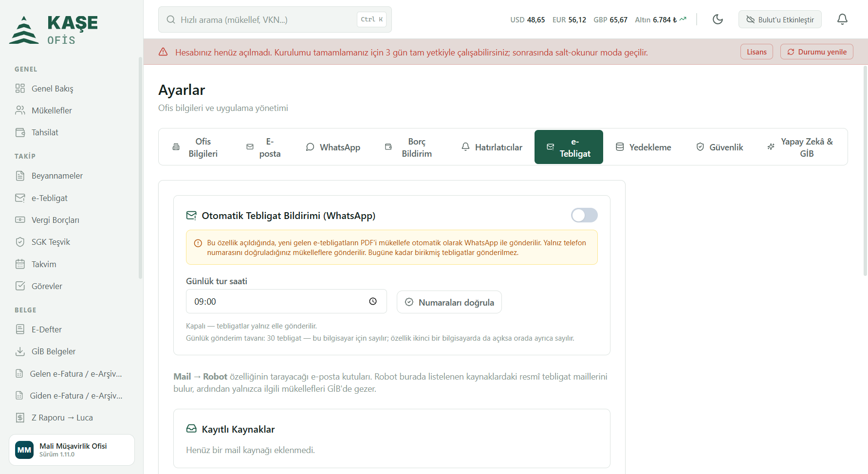This screenshot has height=474, width=868.
Task: Click the SGK Teşvik shield icon
Action: point(20,242)
